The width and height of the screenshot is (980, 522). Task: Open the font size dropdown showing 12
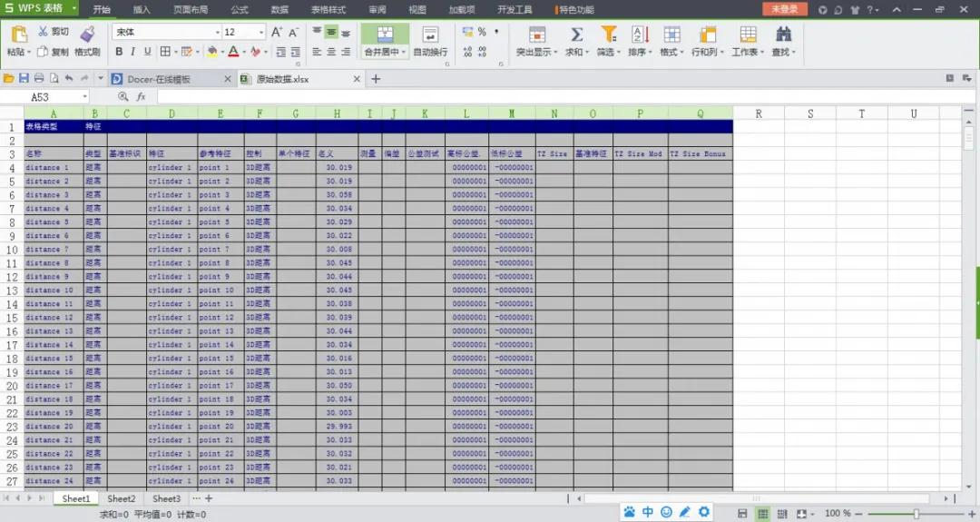pos(260,32)
